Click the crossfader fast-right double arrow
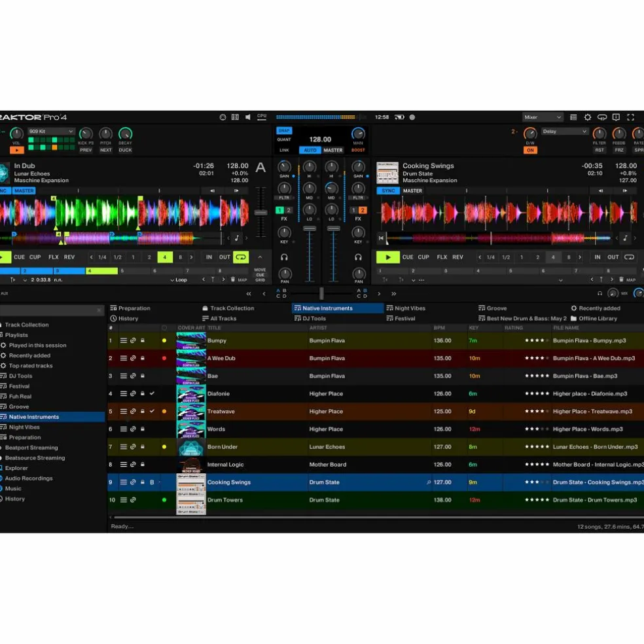The image size is (644, 644). point(394,294)
